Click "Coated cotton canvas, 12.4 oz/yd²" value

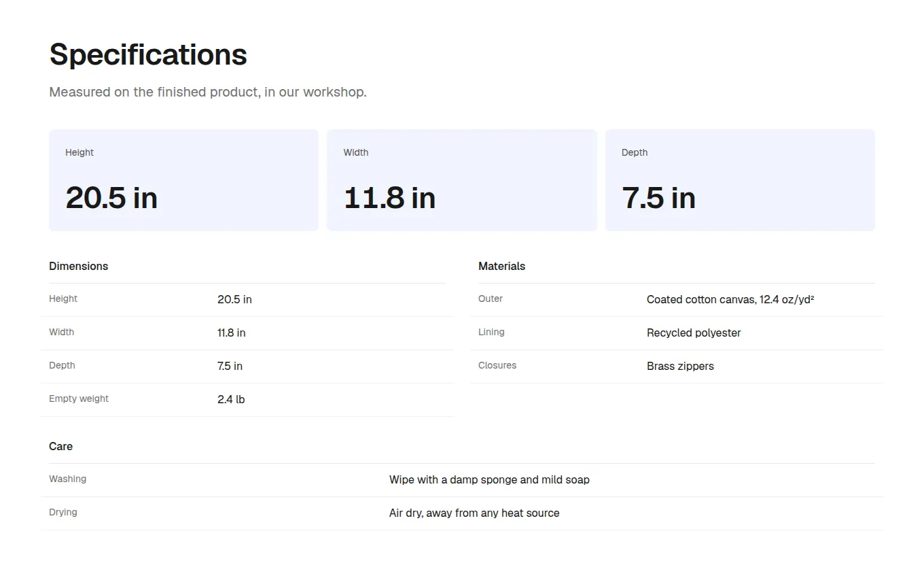pos(730,299)
